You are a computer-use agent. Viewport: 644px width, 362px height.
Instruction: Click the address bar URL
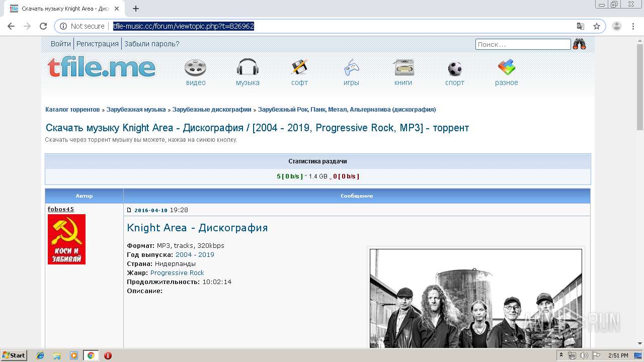coord(184,26)
